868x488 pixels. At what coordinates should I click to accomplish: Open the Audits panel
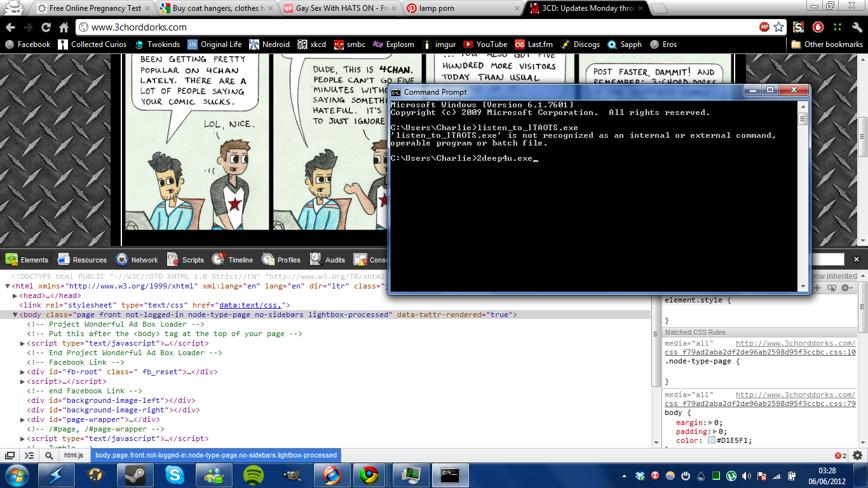(327, 259)
